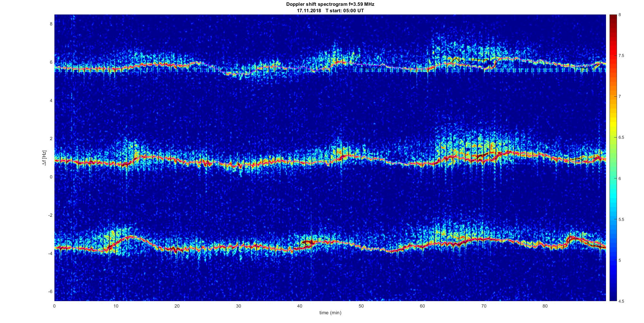Click the dark red top of the colorbar
The width and height of the screenshot is (644, 323).
pos(613,17)
